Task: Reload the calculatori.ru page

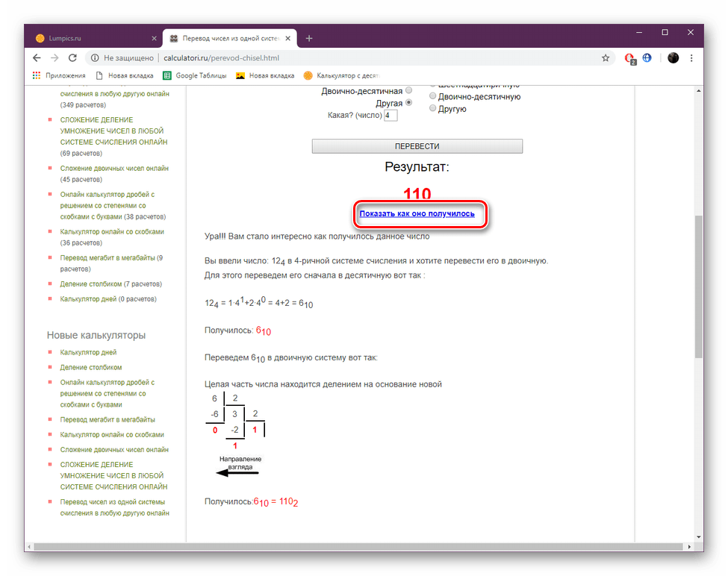Action: click(x=72, y=58)
